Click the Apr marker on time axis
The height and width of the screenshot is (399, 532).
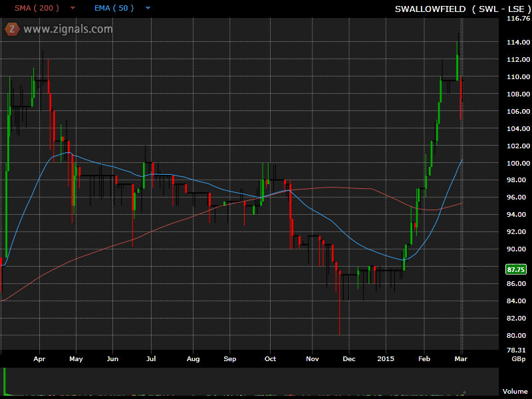coord(39,358)
